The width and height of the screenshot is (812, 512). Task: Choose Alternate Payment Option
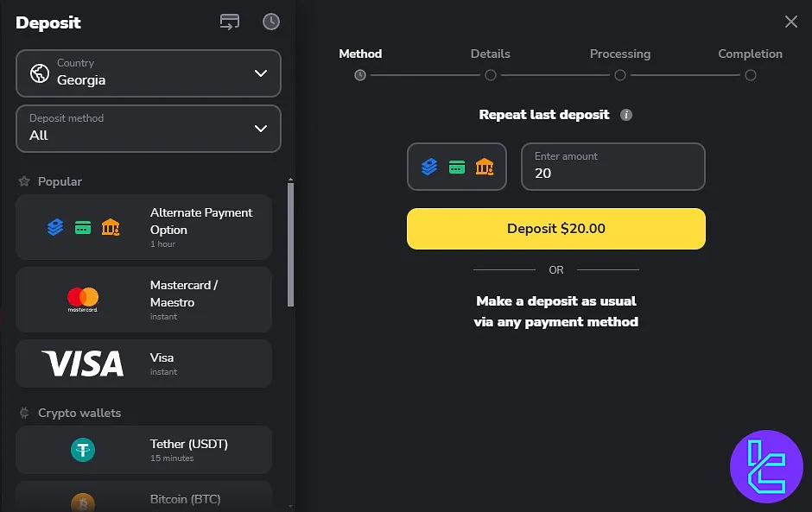pos(144,227)
